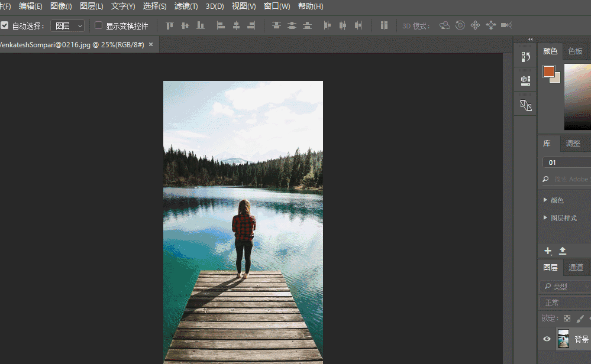Open the 01 library dropdown
The height and width of the screenshot is (364, 591).
567,162
